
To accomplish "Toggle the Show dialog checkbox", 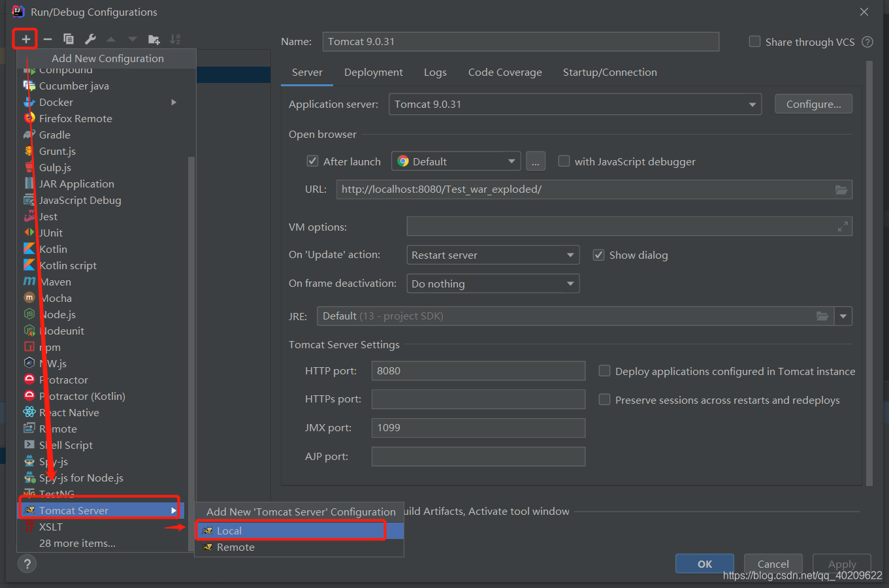I will point(598,255).
